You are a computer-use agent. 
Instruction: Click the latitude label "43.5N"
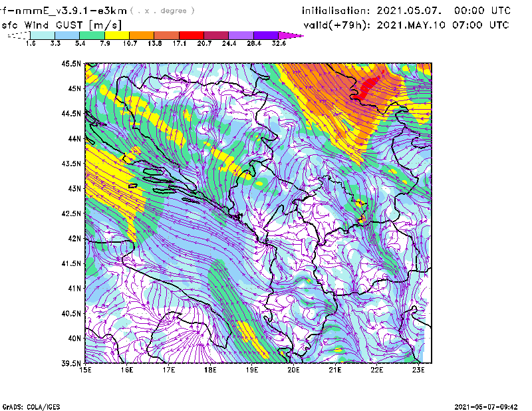tap(71, 164)
